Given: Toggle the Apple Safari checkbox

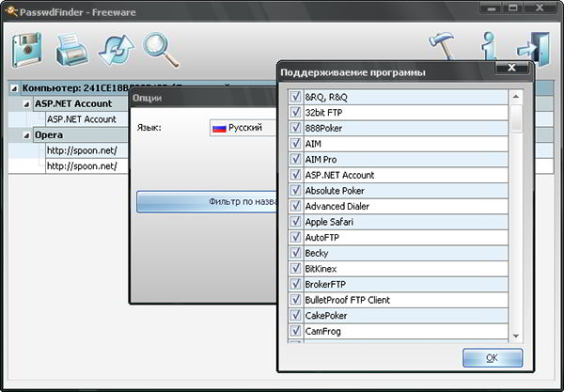Looking at the screenshot, I should point(295,221).
